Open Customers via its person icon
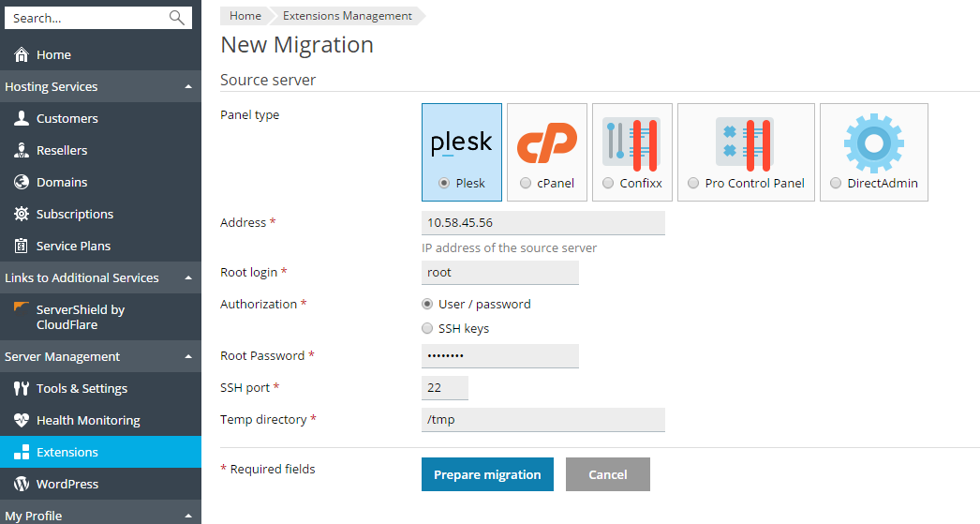 click(22, 119)
